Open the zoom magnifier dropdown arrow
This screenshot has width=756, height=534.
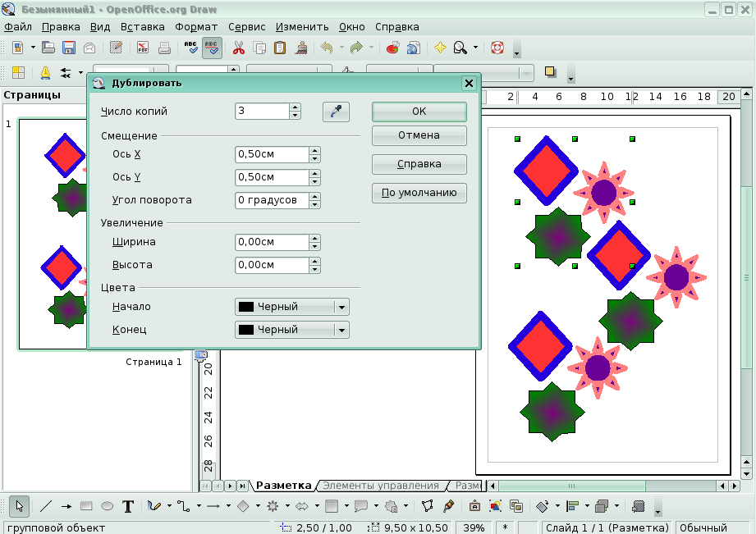coord(475,48)
